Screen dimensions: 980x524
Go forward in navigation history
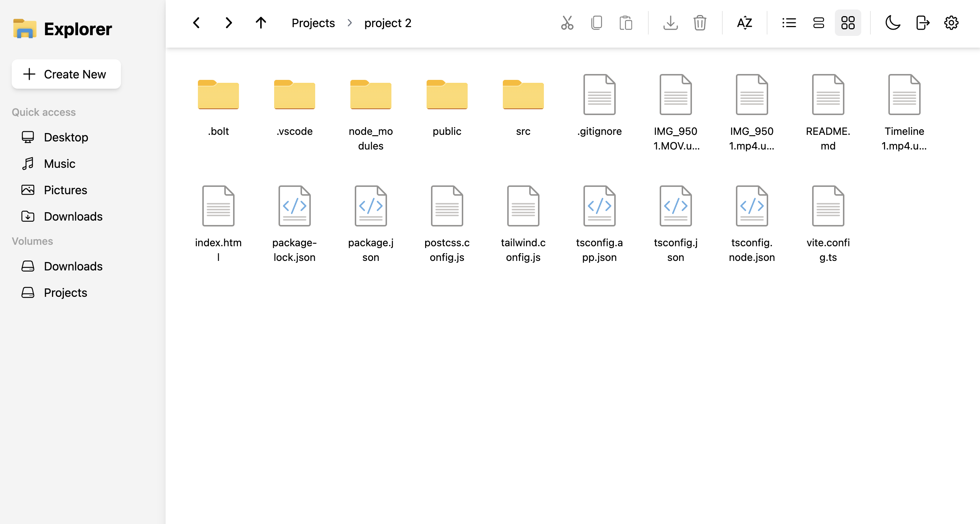click(x=228, y=23)
